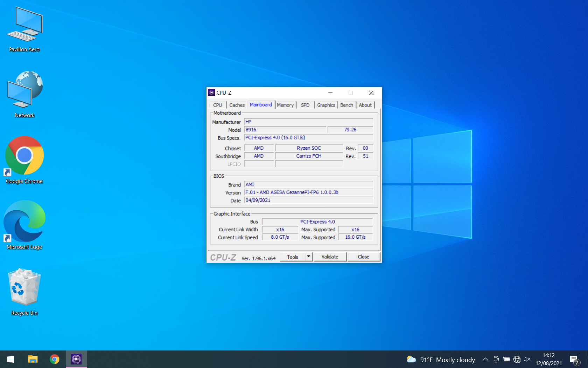The height and width of the screenshot is (368, 588).
Task: Open the Windows Start menu
Action: tap(10, 359)
